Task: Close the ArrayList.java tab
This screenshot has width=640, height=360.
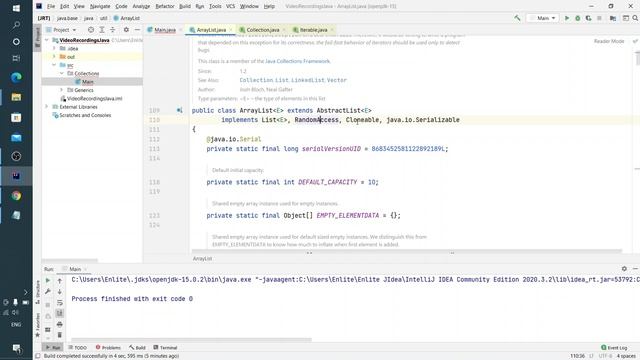Action: 231,30
